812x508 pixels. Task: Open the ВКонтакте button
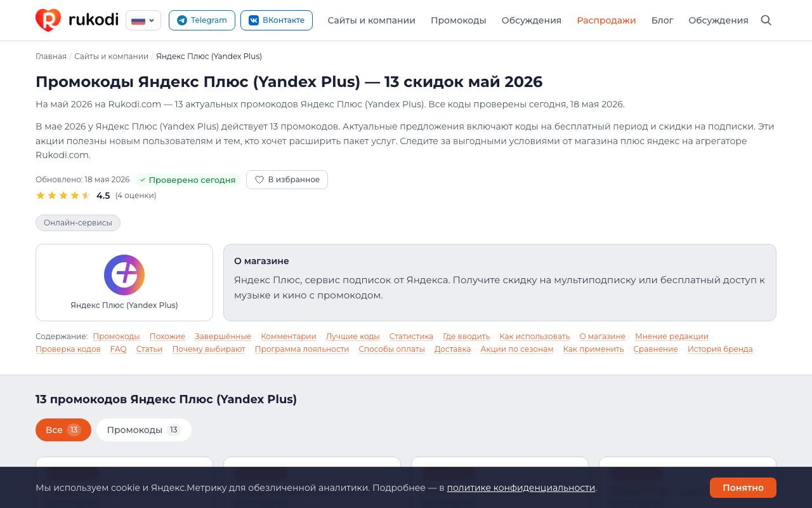(x=277, y=20)
